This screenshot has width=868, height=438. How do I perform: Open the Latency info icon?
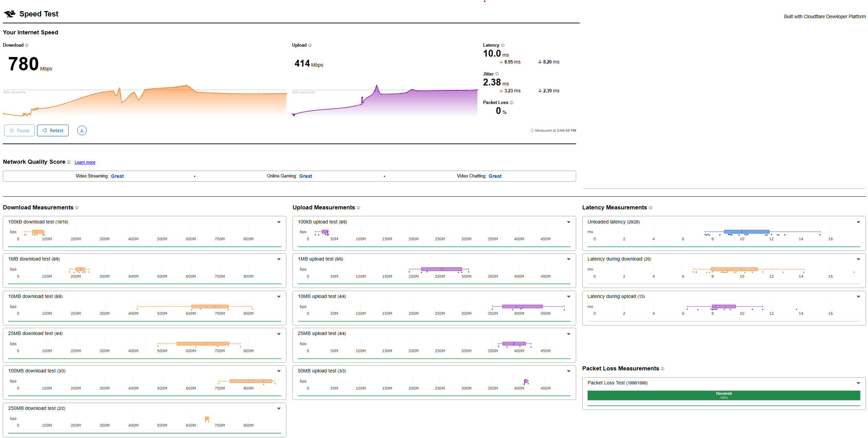point(503,45)
